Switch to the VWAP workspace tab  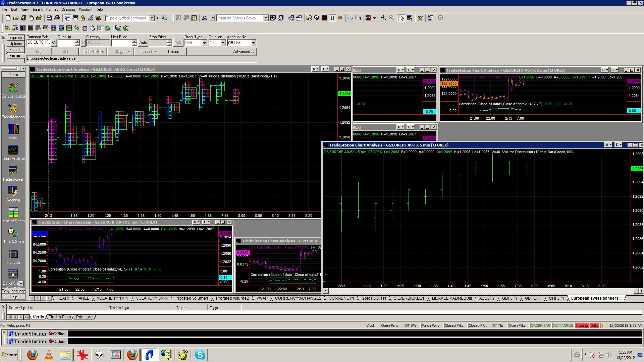(262, 298)
